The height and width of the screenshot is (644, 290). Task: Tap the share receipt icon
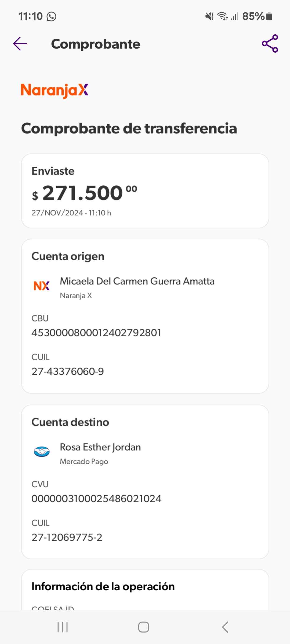270,43
